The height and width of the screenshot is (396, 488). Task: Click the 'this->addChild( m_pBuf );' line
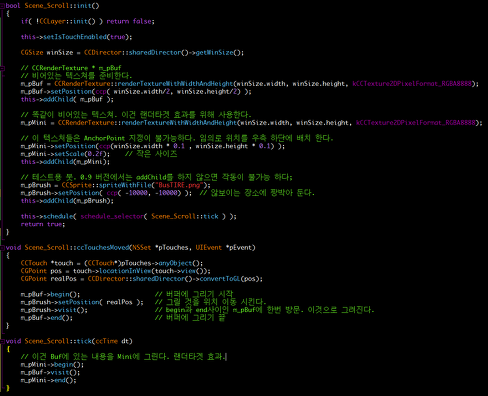point(67,99)
